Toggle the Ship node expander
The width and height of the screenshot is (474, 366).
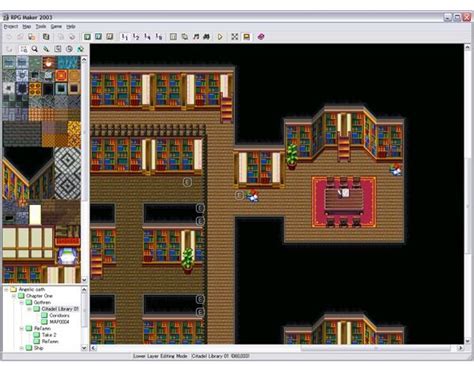point(21,348)
